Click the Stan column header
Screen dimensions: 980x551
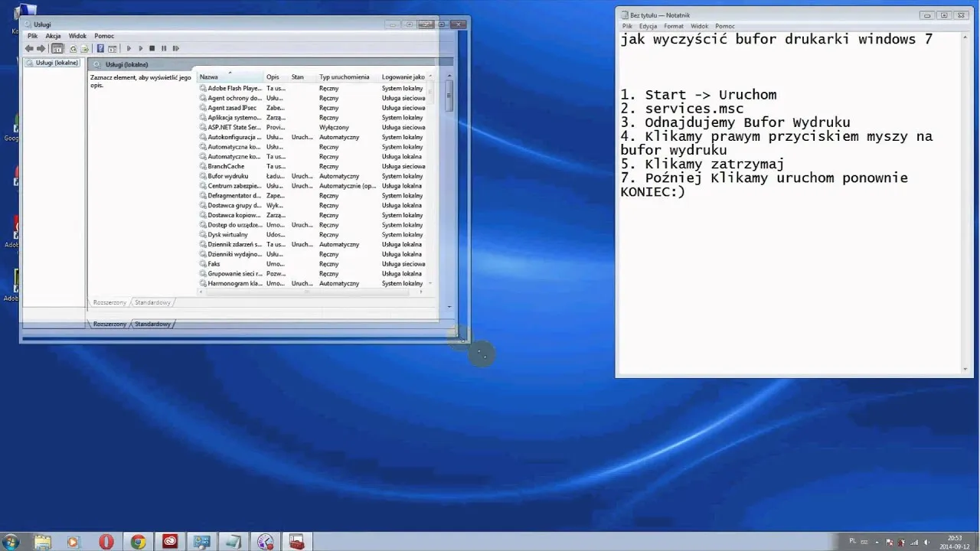[303, 77]
